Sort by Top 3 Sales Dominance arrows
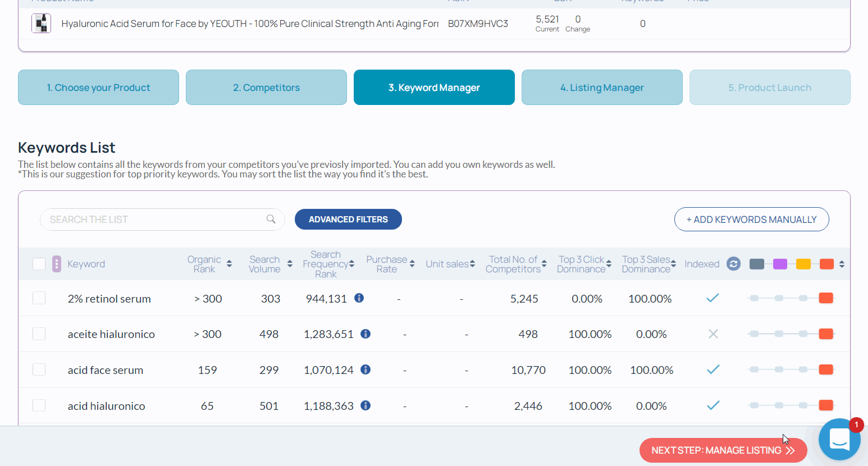This screenshot has width=868, height=466. pos(673,264)
